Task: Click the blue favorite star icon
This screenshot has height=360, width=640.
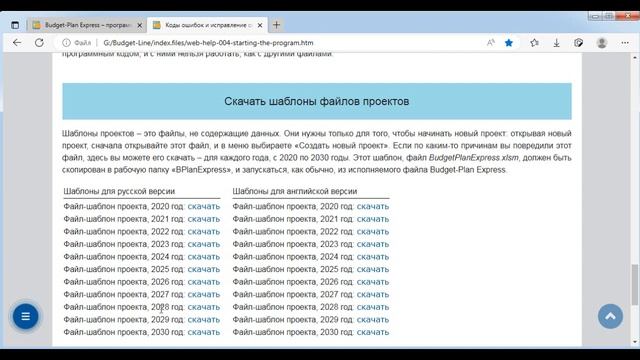Action: pos(509,42)
